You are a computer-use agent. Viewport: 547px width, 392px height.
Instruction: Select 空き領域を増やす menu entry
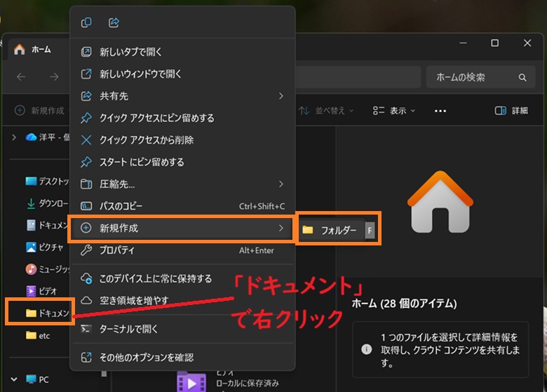(x=182, y=300)
